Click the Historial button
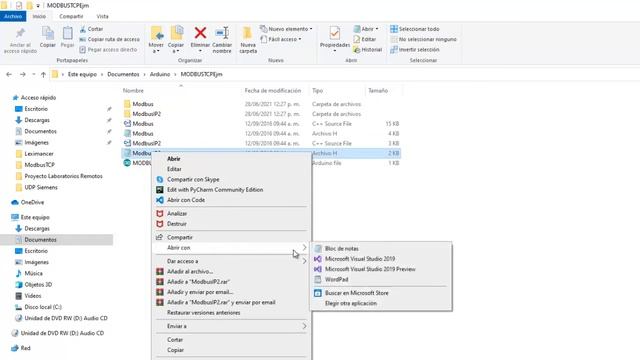Viewport: 640px width, 360px height. (368, 49)
